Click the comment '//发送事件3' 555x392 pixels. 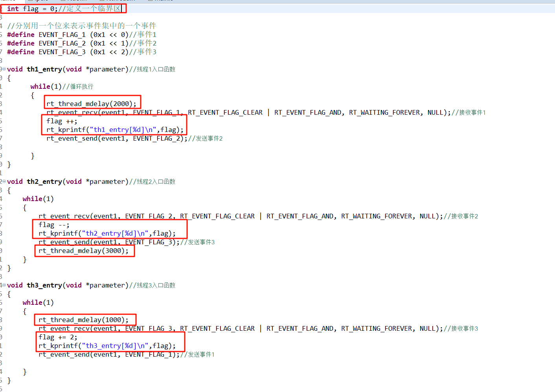coord(197,242)
